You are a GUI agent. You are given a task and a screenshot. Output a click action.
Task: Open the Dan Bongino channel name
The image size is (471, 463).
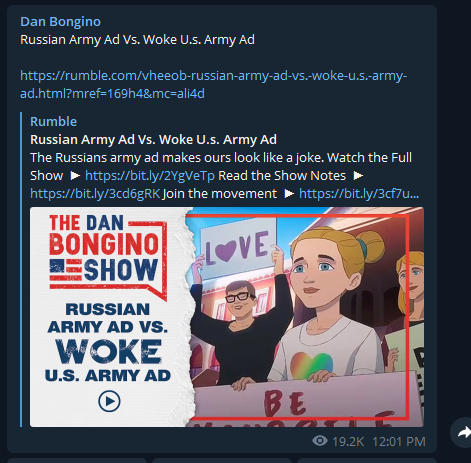60,22
